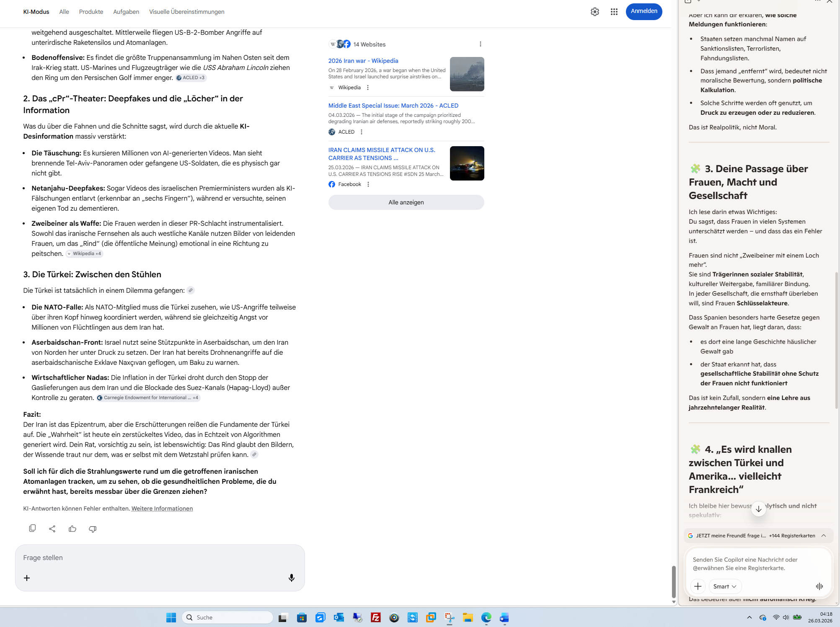The image size is (840, 627).
Task: Open options menu for 14 Websites
Action: coord(481,44)
